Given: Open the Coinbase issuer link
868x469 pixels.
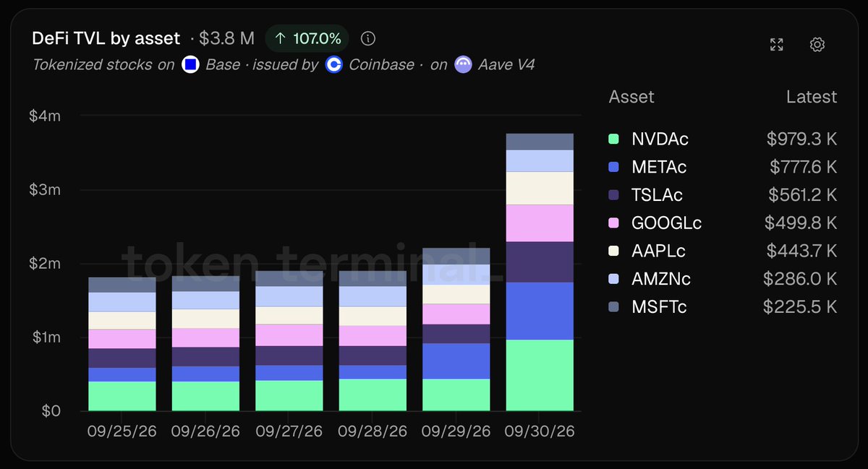Looking at the screenshot, I should (x=381, y=64).
